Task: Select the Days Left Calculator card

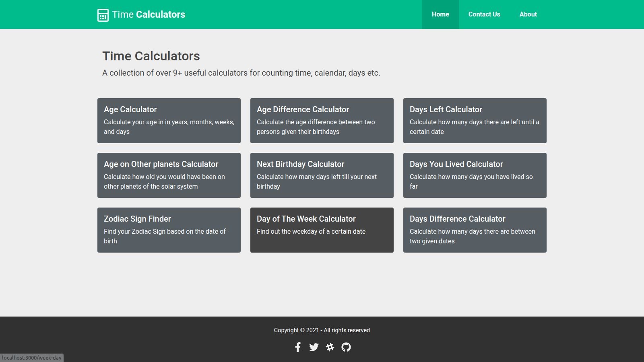Action: coord(475,121)
